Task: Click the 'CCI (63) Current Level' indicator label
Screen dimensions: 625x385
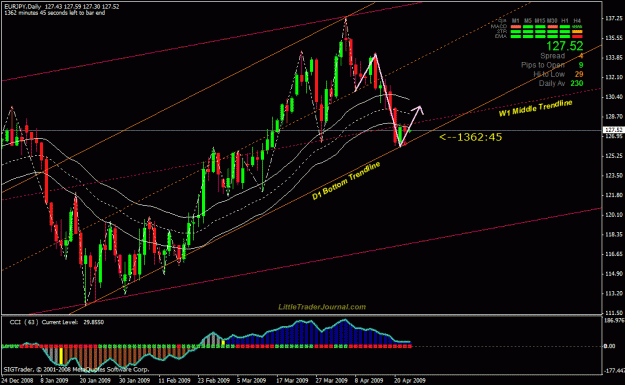Action: click(x=43, y=322)
